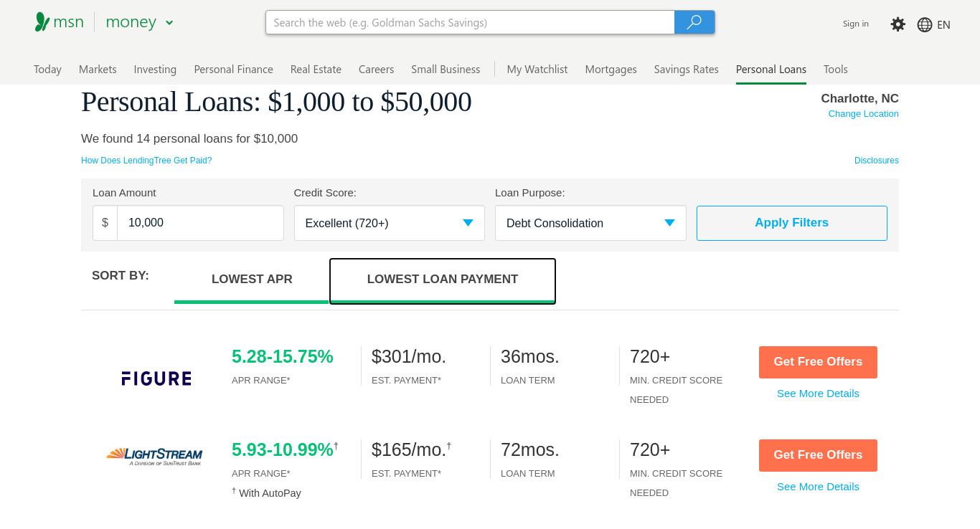
Task: Click the LightStream lender logo
Action: [x=154, y=457]
